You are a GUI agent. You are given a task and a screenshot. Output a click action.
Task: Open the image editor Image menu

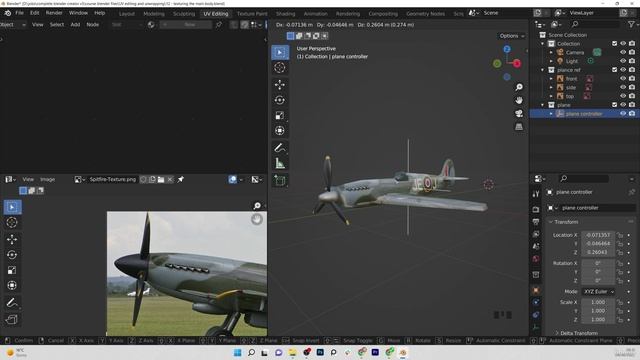[47, 179]
